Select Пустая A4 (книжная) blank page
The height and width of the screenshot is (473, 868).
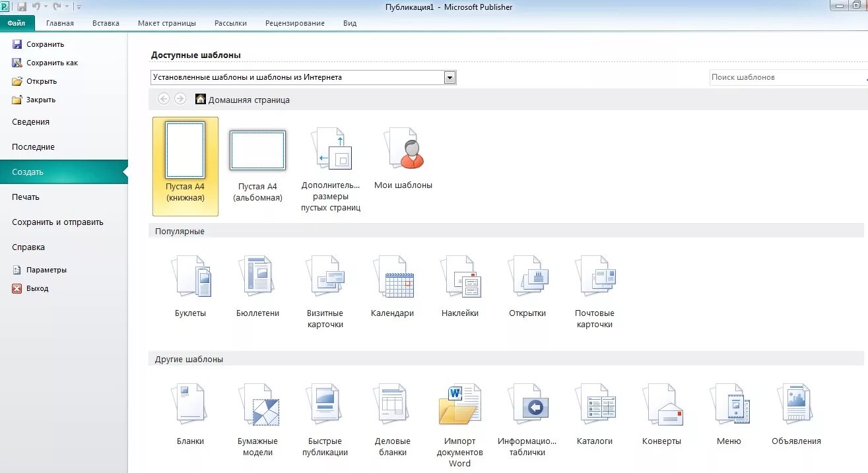(x=185, y=166)
